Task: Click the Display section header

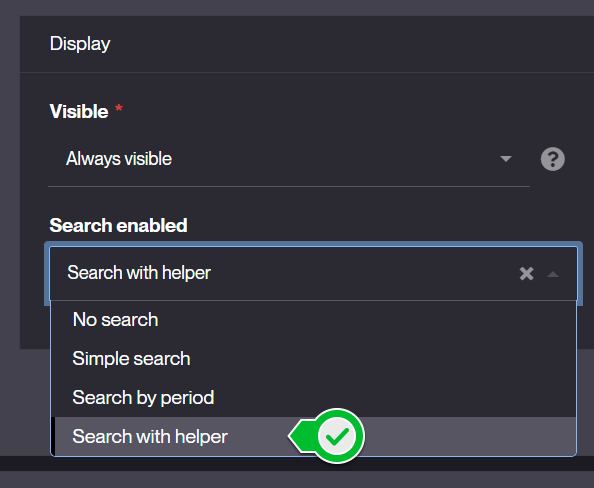Action: click(x=80, y=44)
